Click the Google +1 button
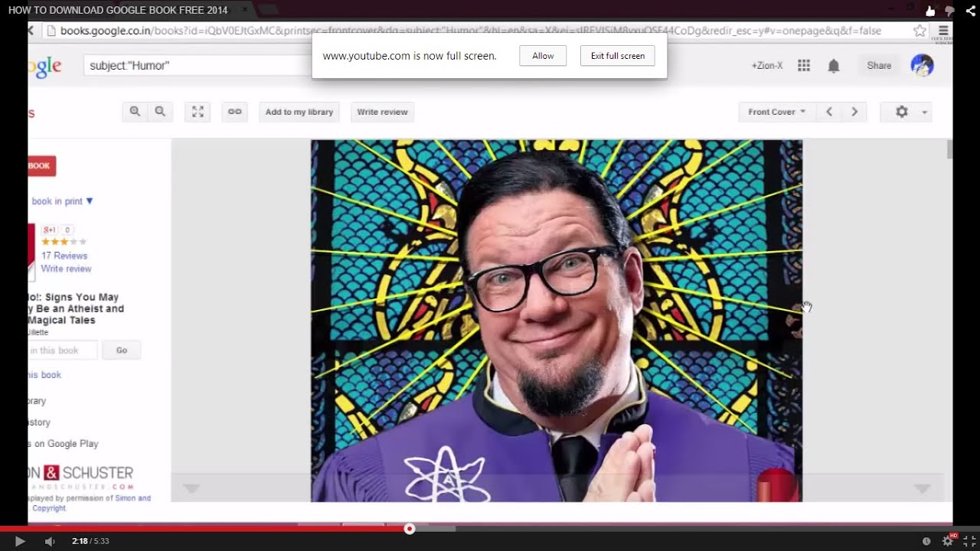This screenshot has height=551, width=980. tap(50, 230)
